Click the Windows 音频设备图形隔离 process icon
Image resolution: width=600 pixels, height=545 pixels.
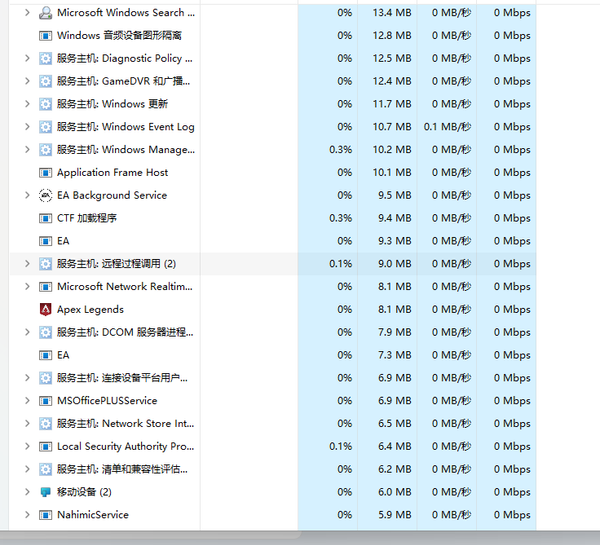pos(46,36)
